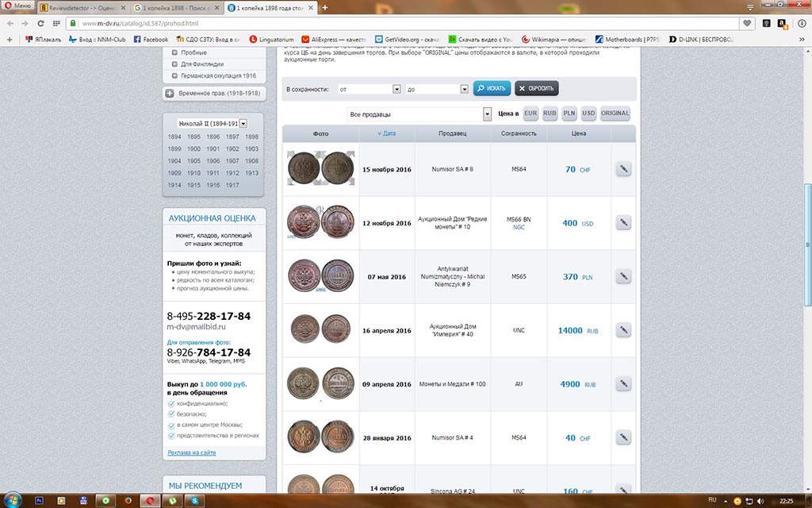The image size is (812, 508).
Task: Open Photoshop from the Windows taskbar
Action: coord(40,501)
